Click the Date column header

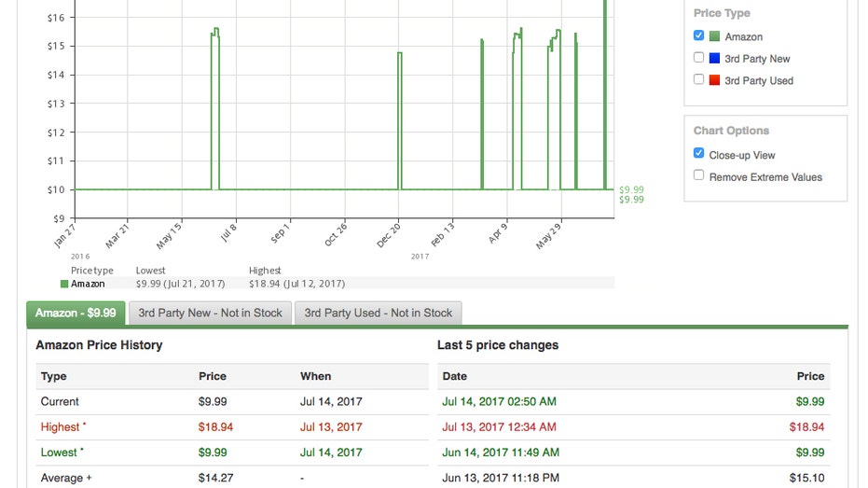point(454,376)
